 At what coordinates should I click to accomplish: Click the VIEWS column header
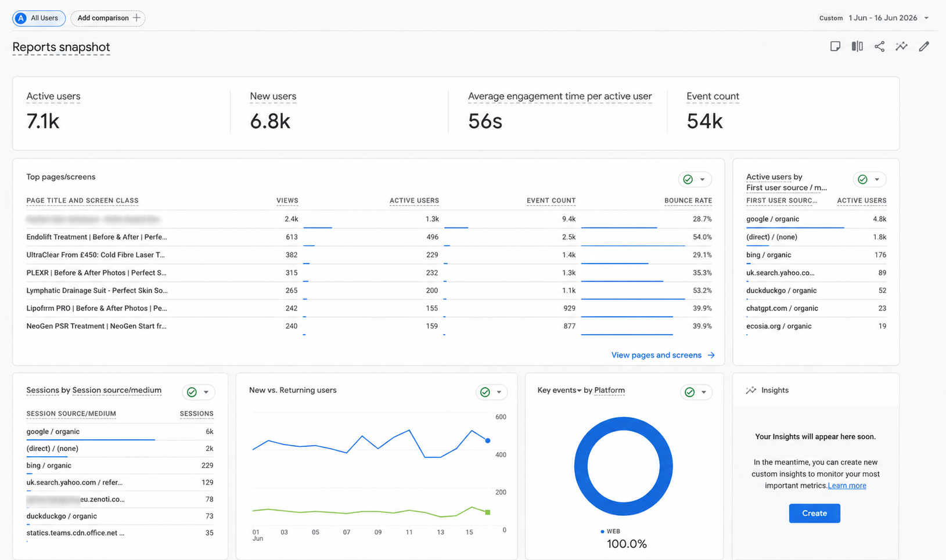click(287, 201)
